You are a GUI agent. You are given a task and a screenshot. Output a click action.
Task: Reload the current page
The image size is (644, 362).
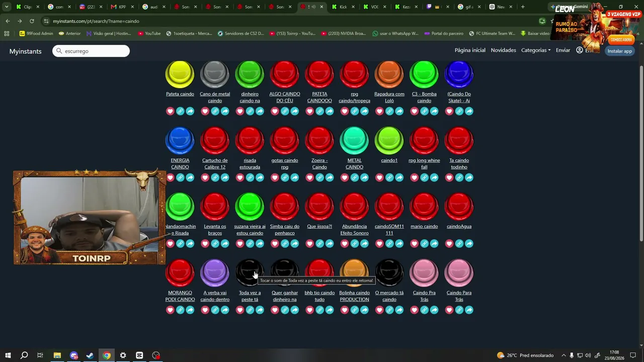[x=32, y=21]
